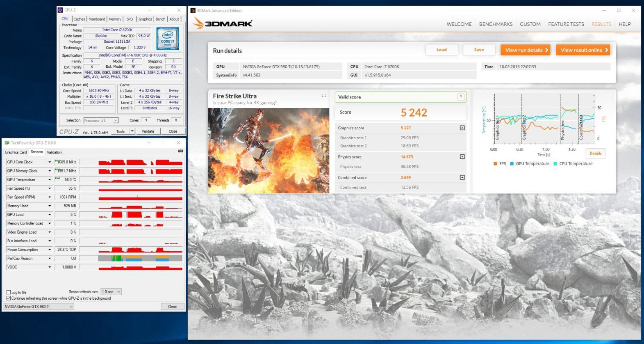
Task: Click the Close button in CPU-Z
Action: (173, 131)
